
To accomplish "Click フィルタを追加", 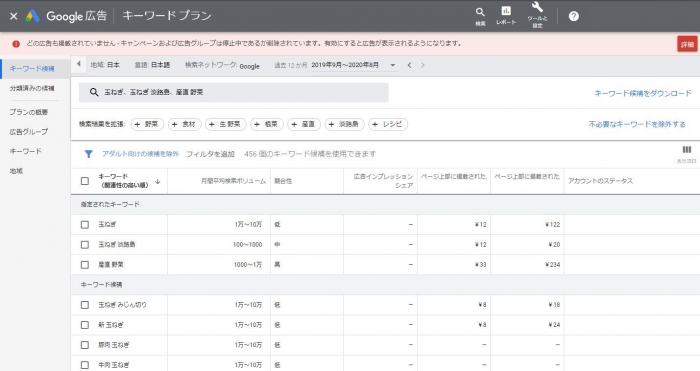I will (x=210, y=154).
